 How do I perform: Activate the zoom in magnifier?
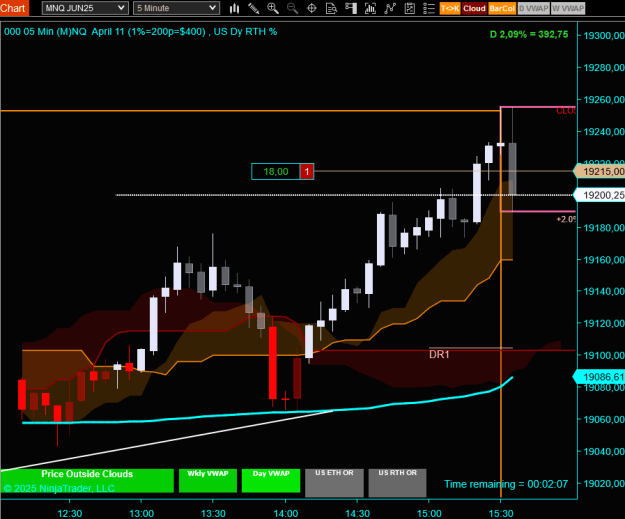tap(273, 8)
